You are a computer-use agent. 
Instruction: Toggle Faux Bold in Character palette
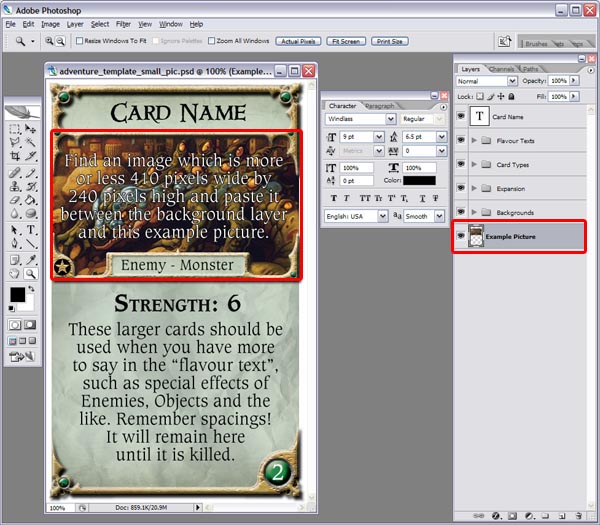click(334, 198)
